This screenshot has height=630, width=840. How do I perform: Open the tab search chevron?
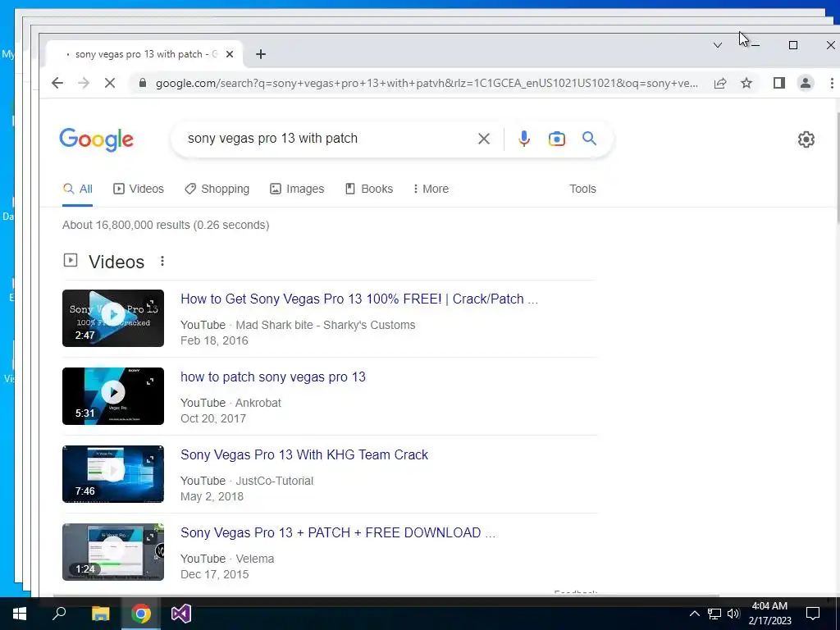[x=717, y=45]
